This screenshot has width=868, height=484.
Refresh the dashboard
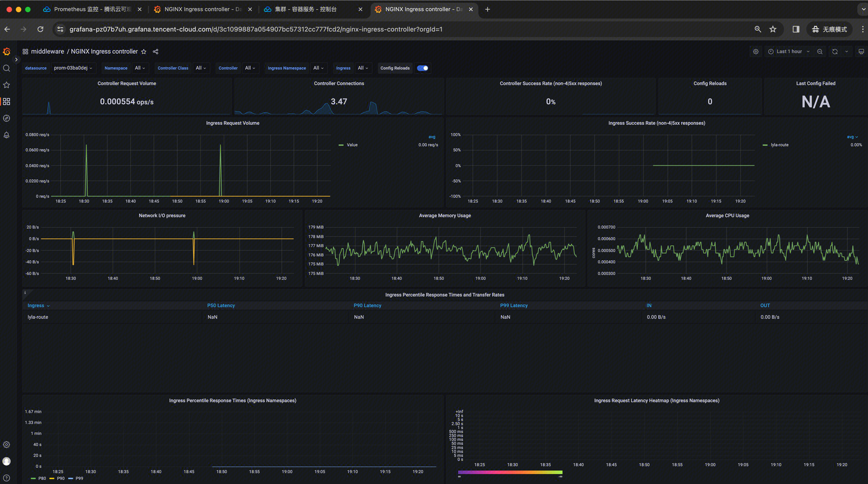point(834,51)
